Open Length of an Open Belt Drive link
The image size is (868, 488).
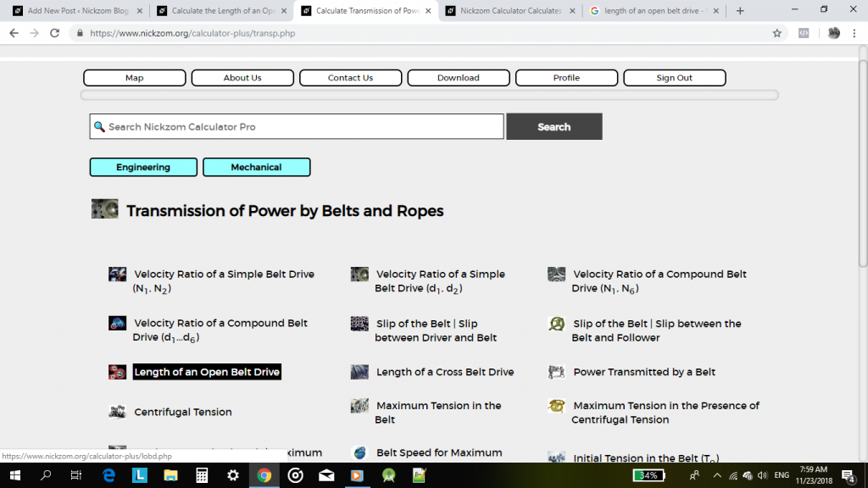[207, 372]
